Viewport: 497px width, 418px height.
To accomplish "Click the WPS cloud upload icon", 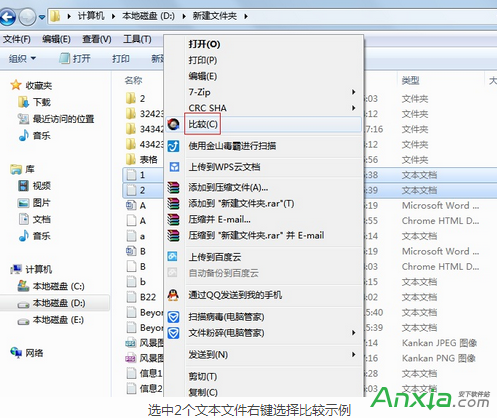I will tap(174, 167).
